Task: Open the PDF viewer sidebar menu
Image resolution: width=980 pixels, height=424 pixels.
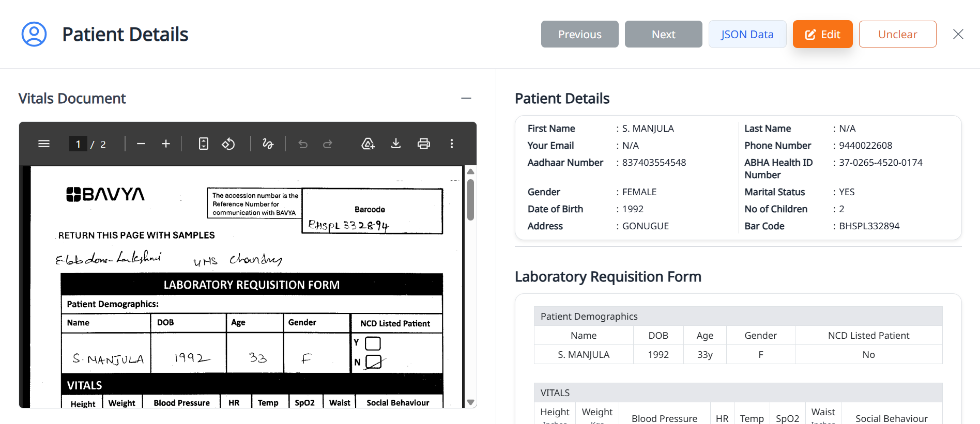Action: (44, 144)
